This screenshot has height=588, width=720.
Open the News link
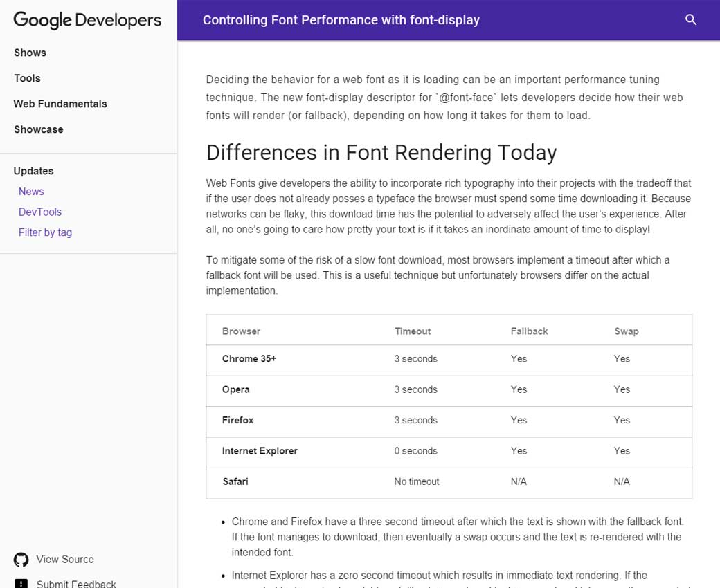(x=31, y=192)
